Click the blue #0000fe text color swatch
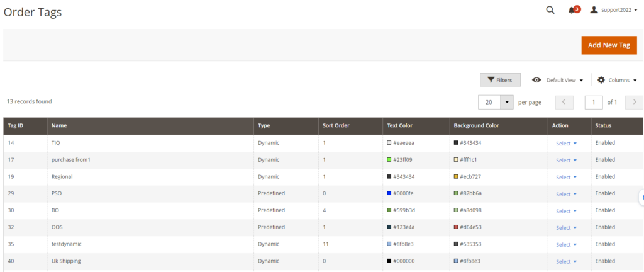Screen dimensions: 644x272 [389, 194]
